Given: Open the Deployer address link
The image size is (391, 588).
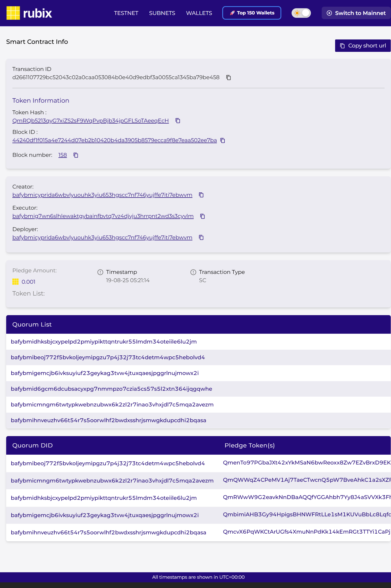Looking at the screenshot, I should coord(102,238).
